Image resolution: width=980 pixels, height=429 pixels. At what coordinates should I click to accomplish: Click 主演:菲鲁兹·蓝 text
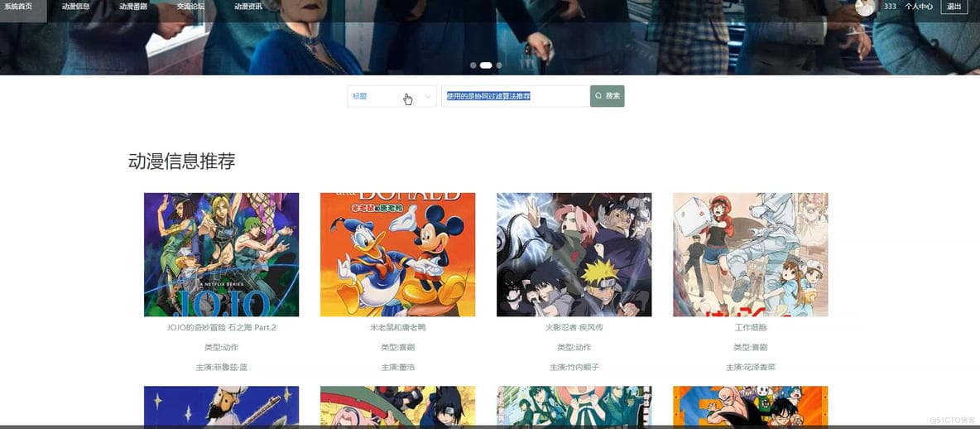tap(221, 368)
